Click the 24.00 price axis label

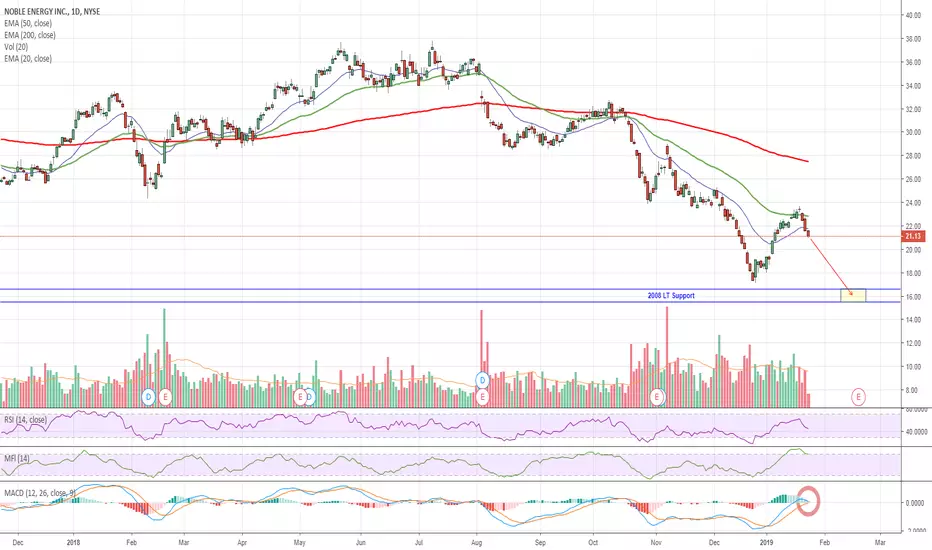coord(913,203)
